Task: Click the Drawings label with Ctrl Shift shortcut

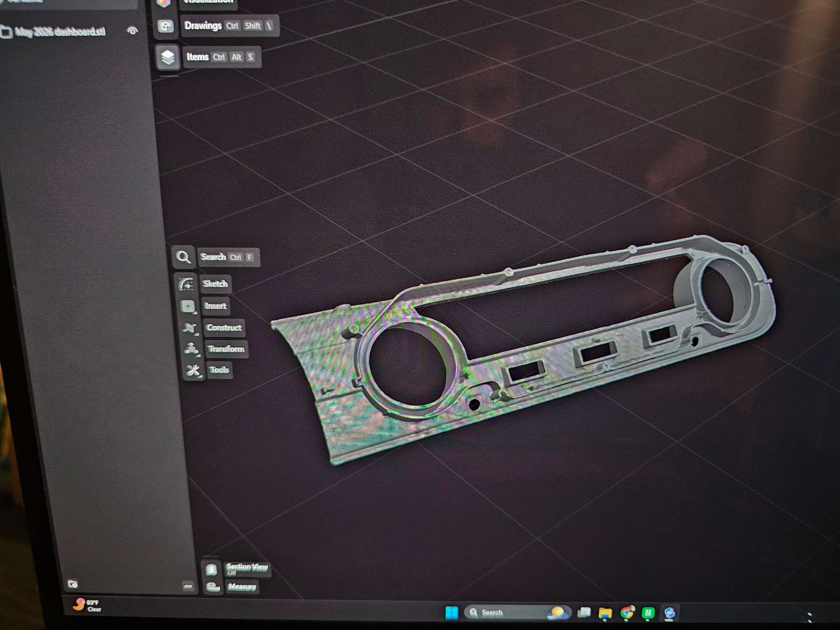Action: pos(230,26)
